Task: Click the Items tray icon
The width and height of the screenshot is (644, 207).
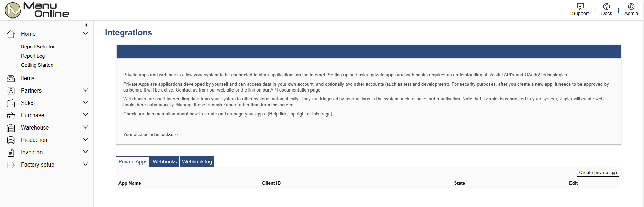Action: tap(11, 78)
